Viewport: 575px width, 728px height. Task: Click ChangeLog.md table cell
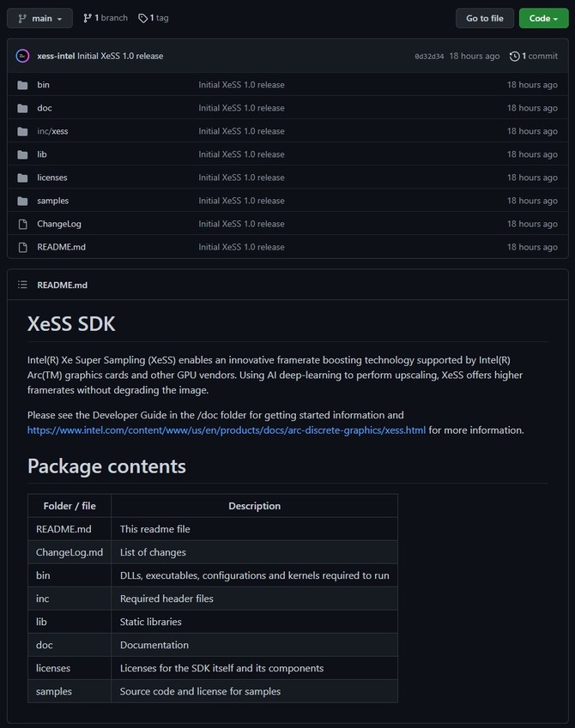point(70,552)
